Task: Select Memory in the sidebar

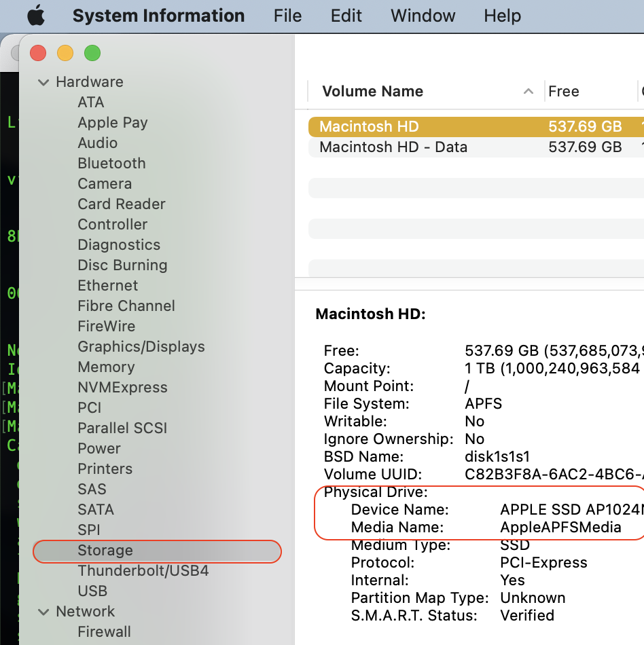Action: click(x=106, y=367)
